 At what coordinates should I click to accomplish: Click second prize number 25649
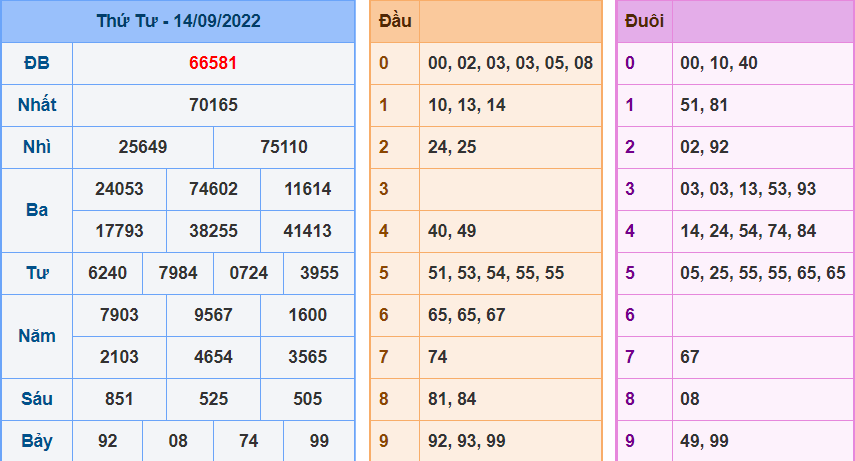pyautogui.click(x=143, y=147)
